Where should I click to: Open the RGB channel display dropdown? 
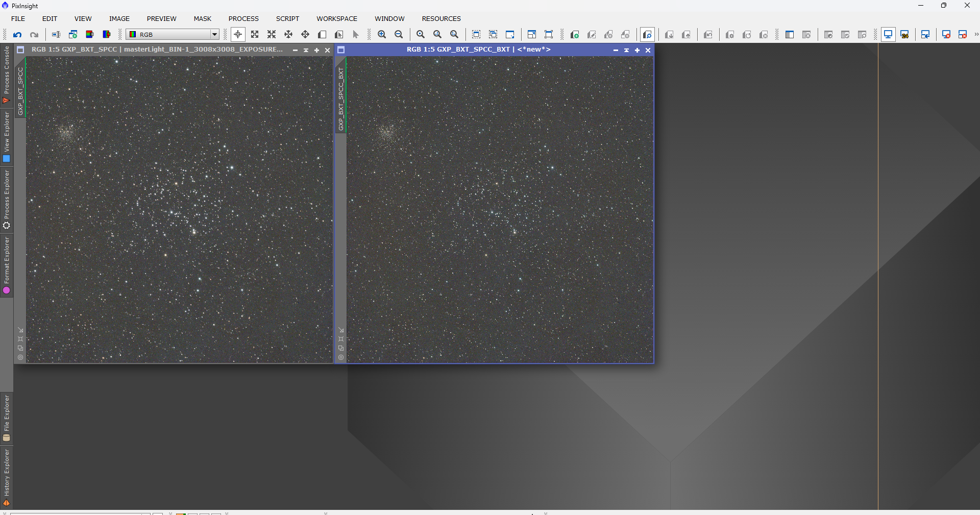tap(214, 35)
